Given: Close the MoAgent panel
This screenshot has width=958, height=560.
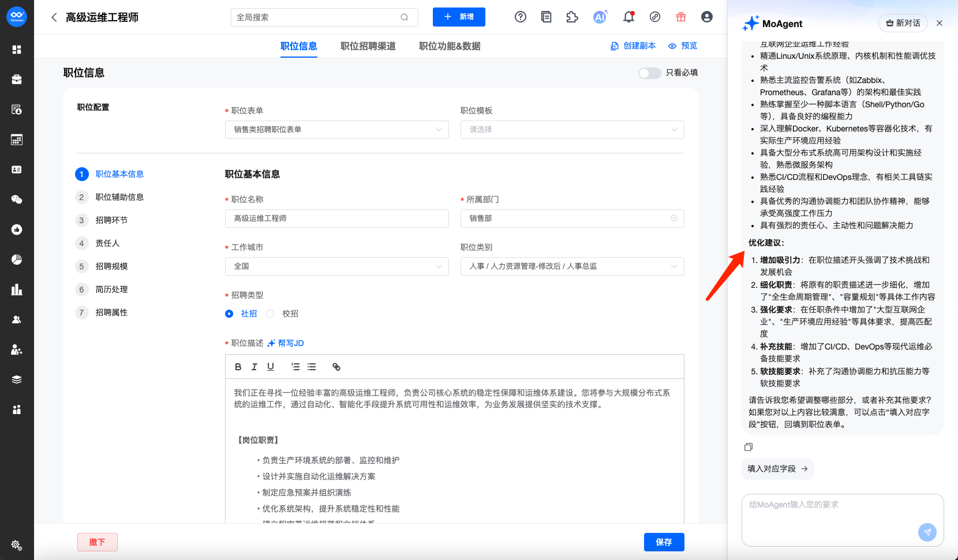Looking at the screenshot, I should pyautogui.click(x=940, y=23).
